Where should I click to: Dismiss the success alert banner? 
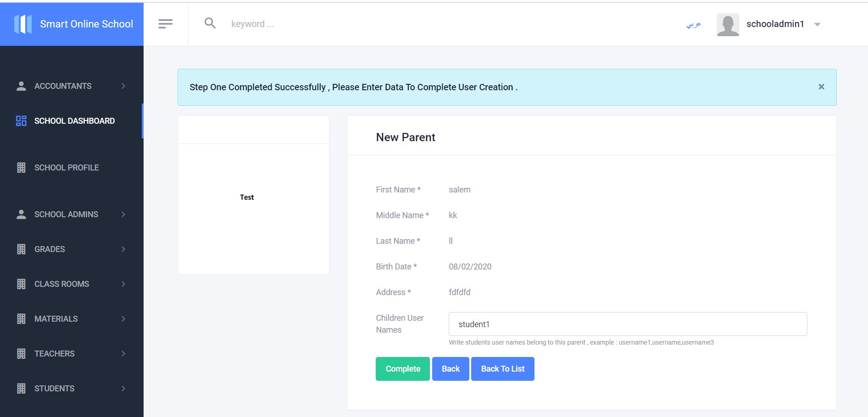(821, 87)
